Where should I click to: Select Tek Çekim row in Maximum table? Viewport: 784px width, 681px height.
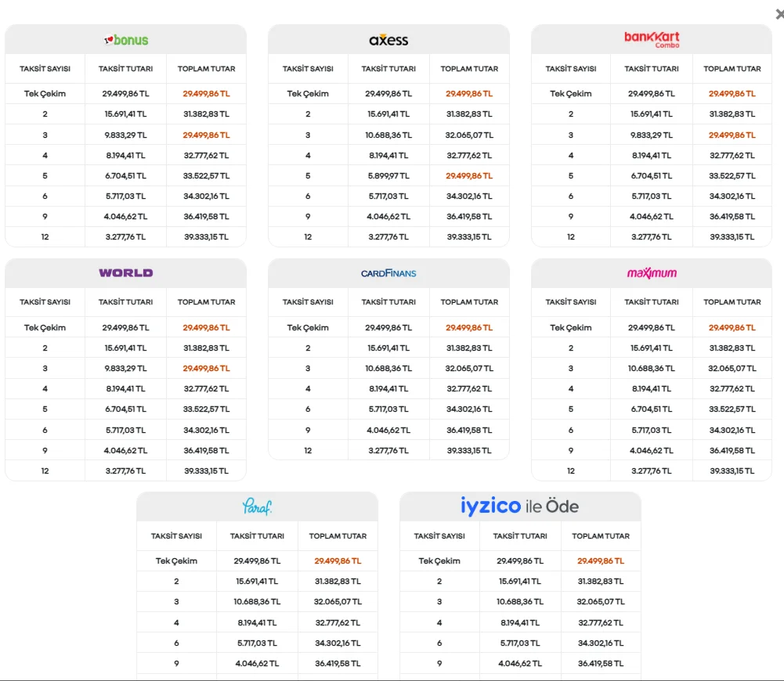click(652, 327)
